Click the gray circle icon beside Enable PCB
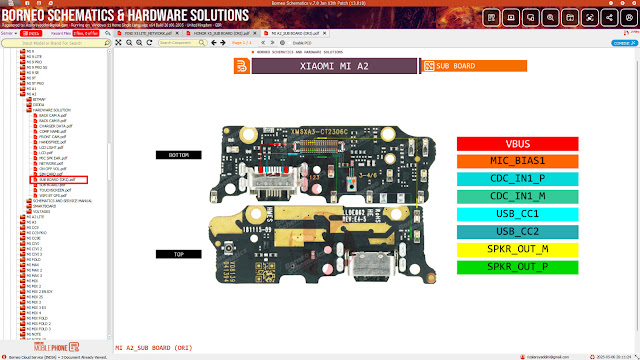640x360 pixels. pos(282,42)
